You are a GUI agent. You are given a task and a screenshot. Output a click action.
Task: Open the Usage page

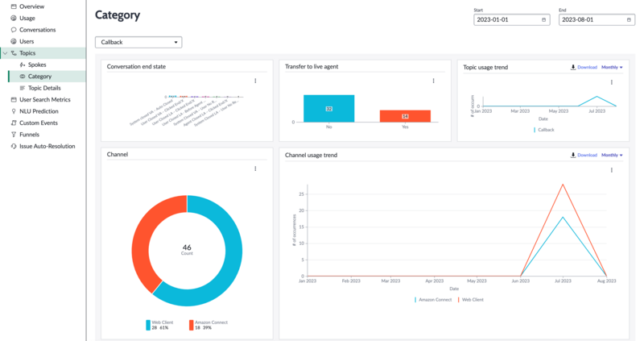click(x=27, y=18)
